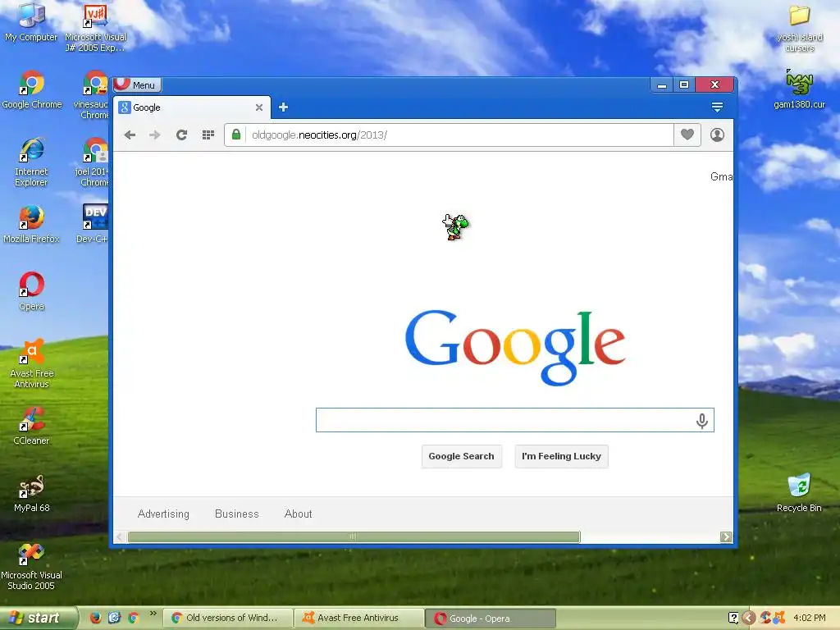This screenshot has height=630, width=840.
Task: Open the About footer link
Action: point(298,514)
